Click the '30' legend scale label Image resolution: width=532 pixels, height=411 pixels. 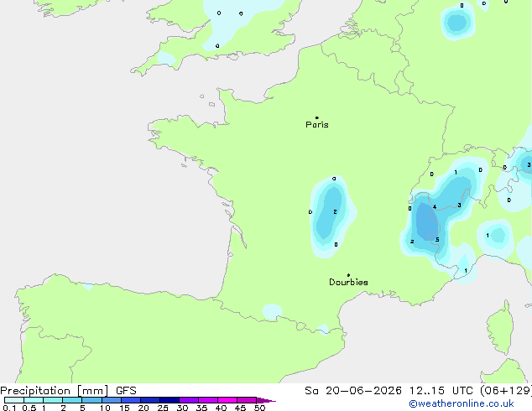(182, 408)
